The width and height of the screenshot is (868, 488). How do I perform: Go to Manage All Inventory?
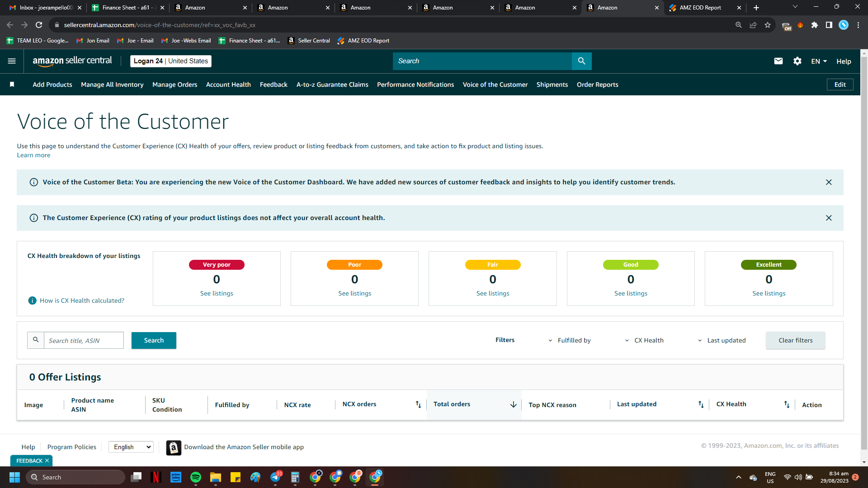tap(112, 84)
